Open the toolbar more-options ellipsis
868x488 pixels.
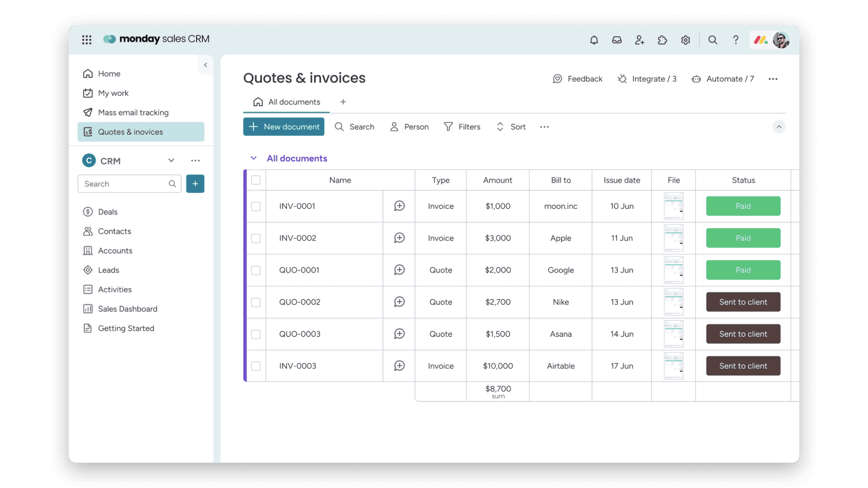(x=544, y=127)
